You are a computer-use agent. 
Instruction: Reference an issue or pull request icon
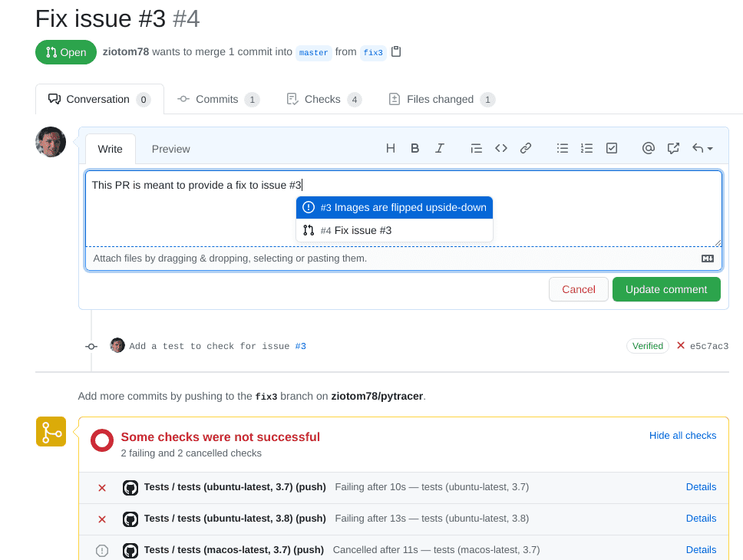673,149
